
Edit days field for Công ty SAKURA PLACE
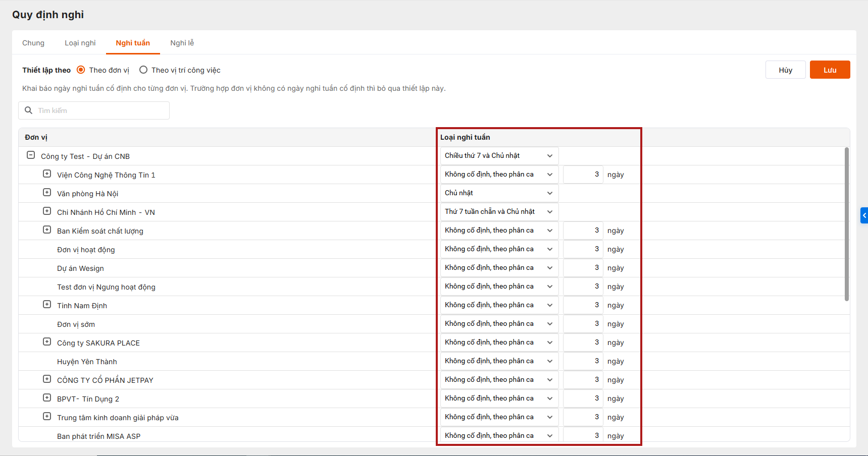tap(583, 343)
